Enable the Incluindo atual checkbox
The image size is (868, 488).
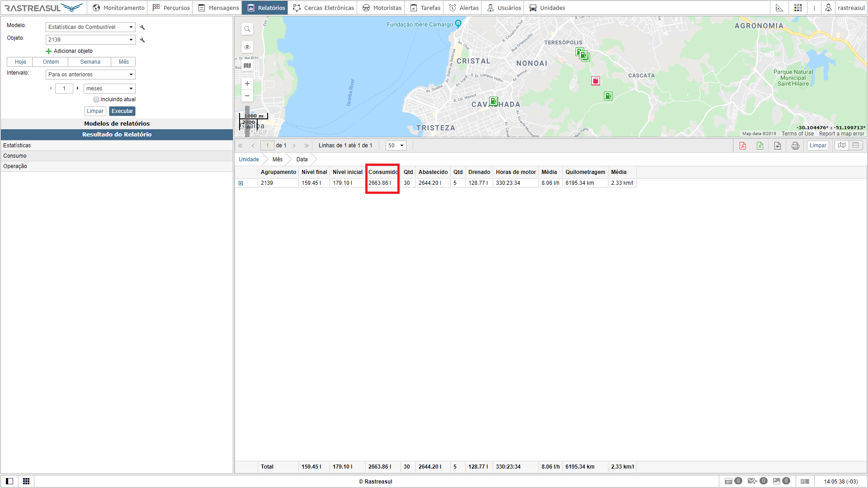[x=96, y=99]
